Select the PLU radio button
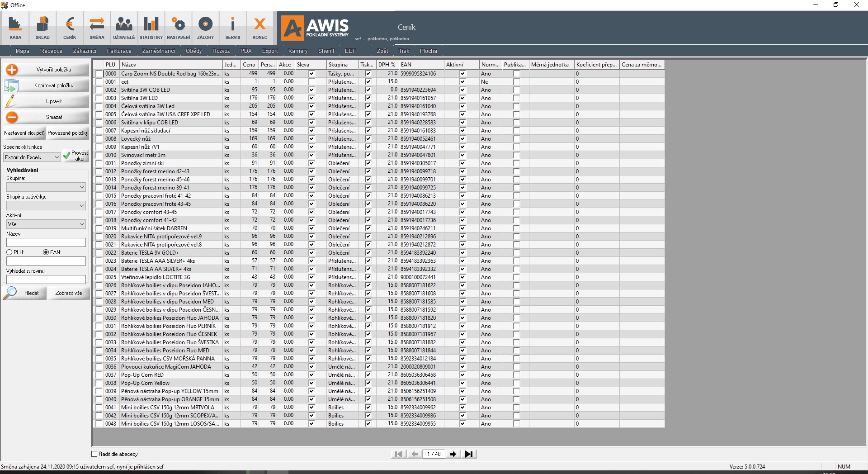The image size is (868, 474). coord(9,252)
